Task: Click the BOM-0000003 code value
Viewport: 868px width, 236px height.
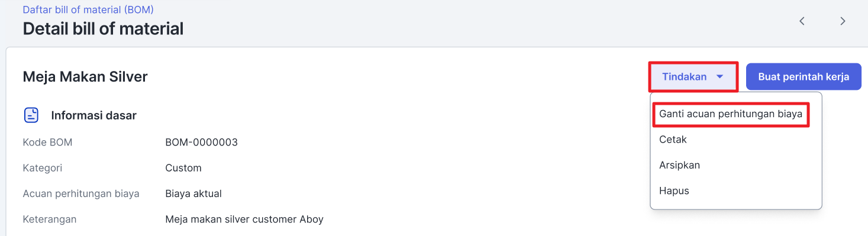Action: click(201, 143)
